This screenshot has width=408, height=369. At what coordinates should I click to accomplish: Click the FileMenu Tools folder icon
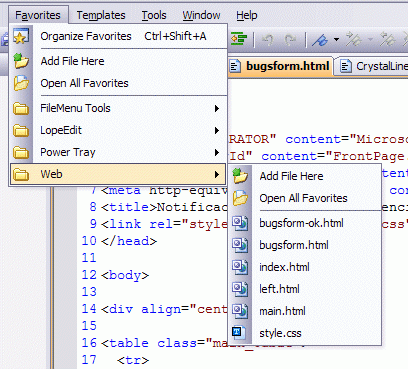21,108
